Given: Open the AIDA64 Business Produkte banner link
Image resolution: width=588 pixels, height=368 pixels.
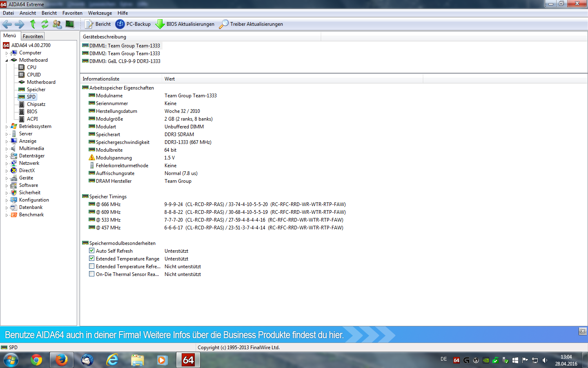Looking at the screenshot, I should (x=174, y=335).
